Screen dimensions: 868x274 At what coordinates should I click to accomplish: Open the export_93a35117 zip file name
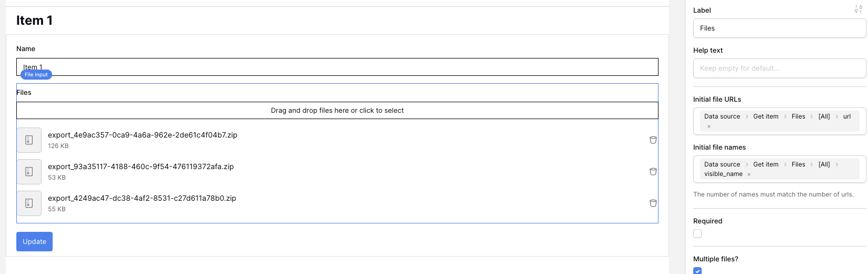pos(141,167)
